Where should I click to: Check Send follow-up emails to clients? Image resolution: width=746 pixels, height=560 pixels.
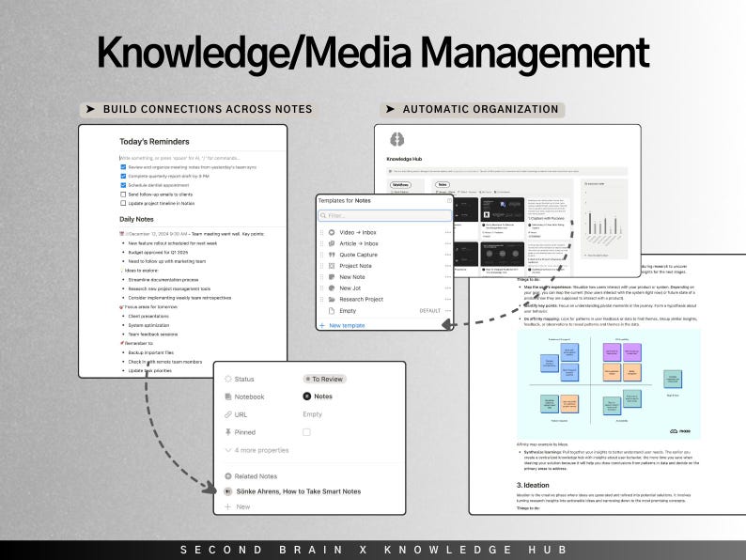(x=123, y=194)
